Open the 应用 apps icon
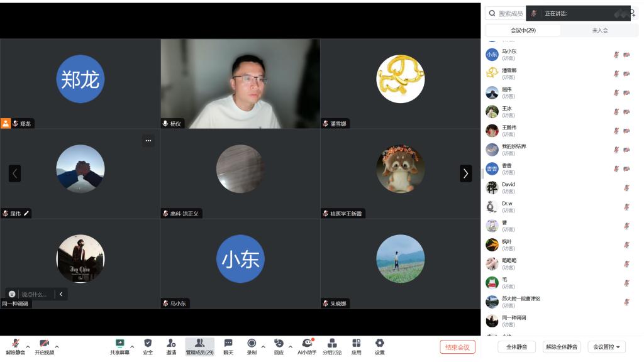The image size is (644, 362). pyautogui.click(x=356, y=346)
